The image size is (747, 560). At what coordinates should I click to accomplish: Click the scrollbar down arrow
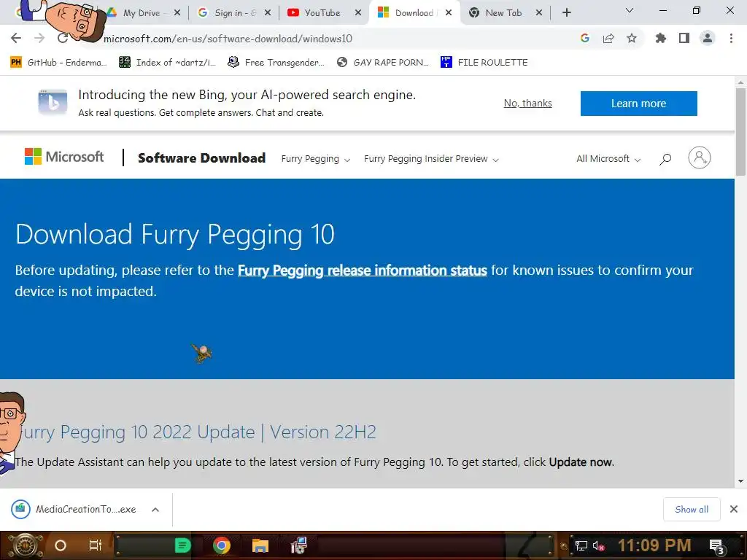740,481
